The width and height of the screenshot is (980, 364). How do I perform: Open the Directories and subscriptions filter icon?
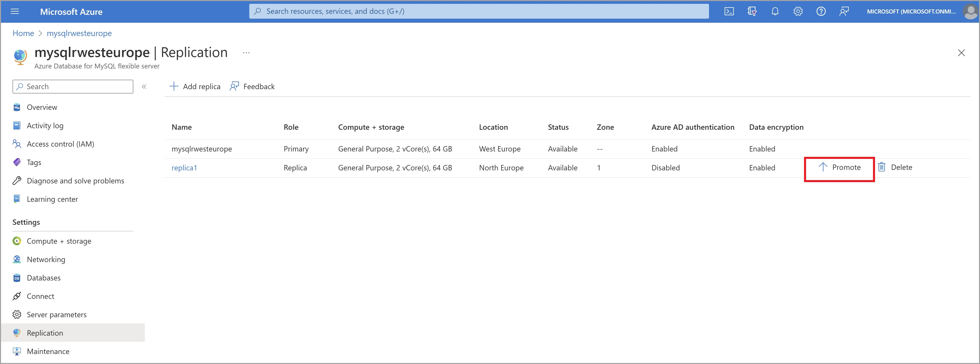752,11
